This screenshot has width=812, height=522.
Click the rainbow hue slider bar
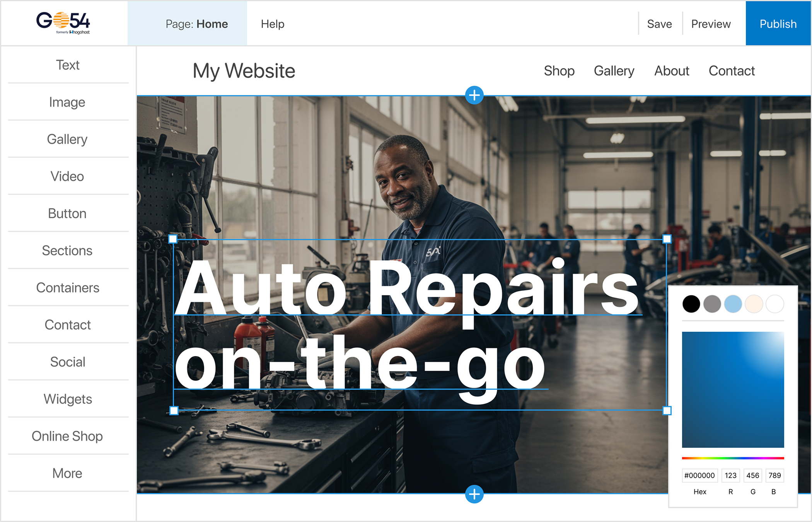pos(733,458)
